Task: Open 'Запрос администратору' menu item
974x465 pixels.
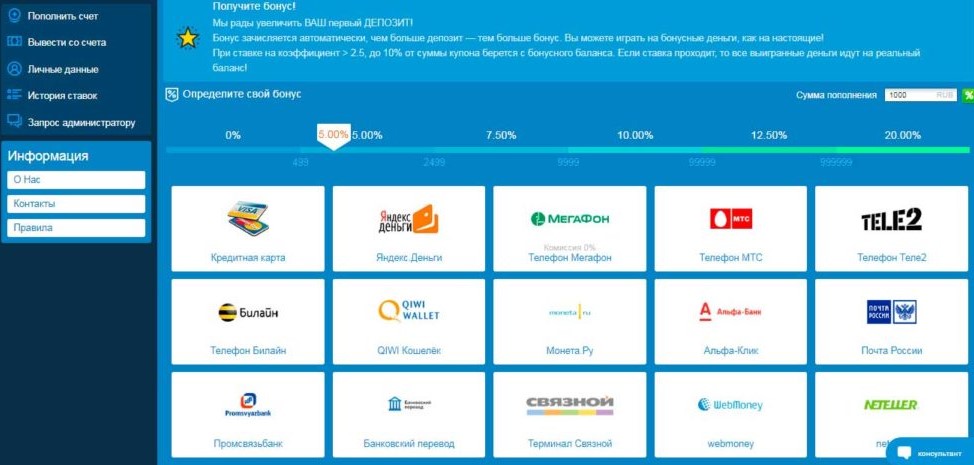Action: (80, 122)
